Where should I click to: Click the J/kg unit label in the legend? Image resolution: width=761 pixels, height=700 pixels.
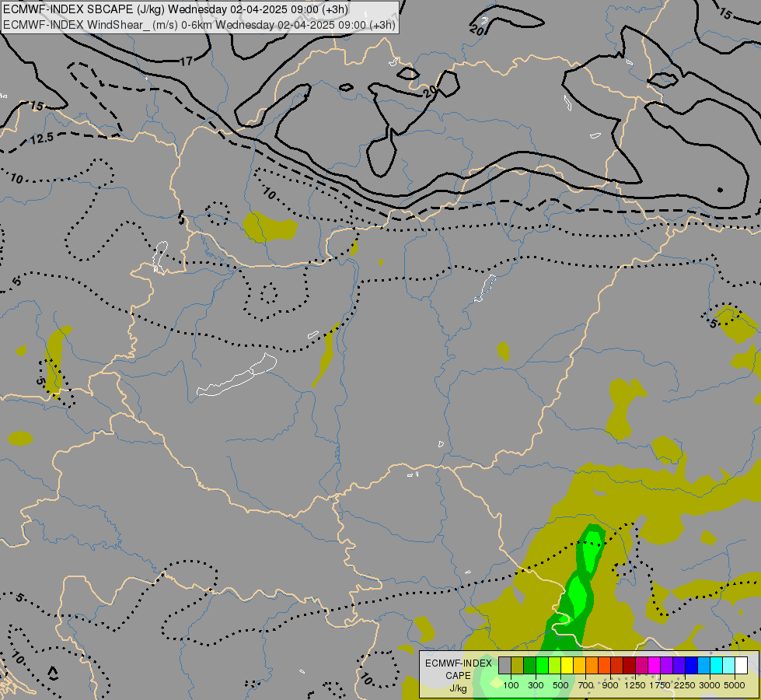point(458,688)
